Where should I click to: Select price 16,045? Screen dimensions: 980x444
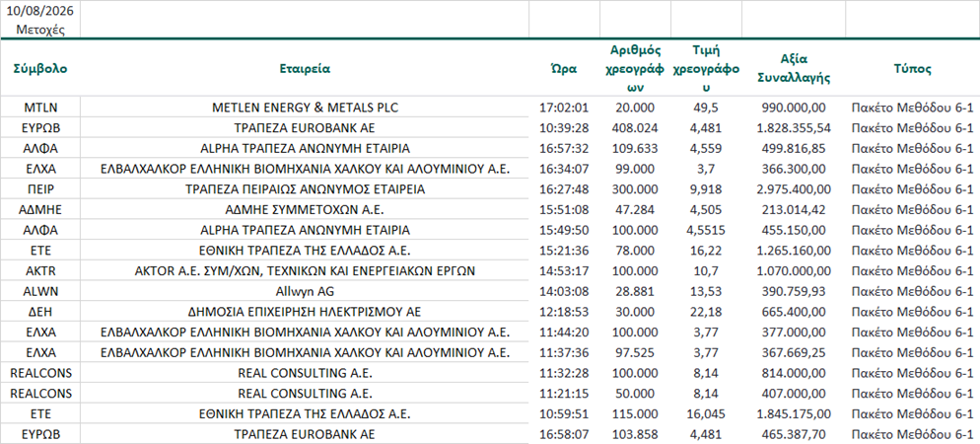pos(706,413)
